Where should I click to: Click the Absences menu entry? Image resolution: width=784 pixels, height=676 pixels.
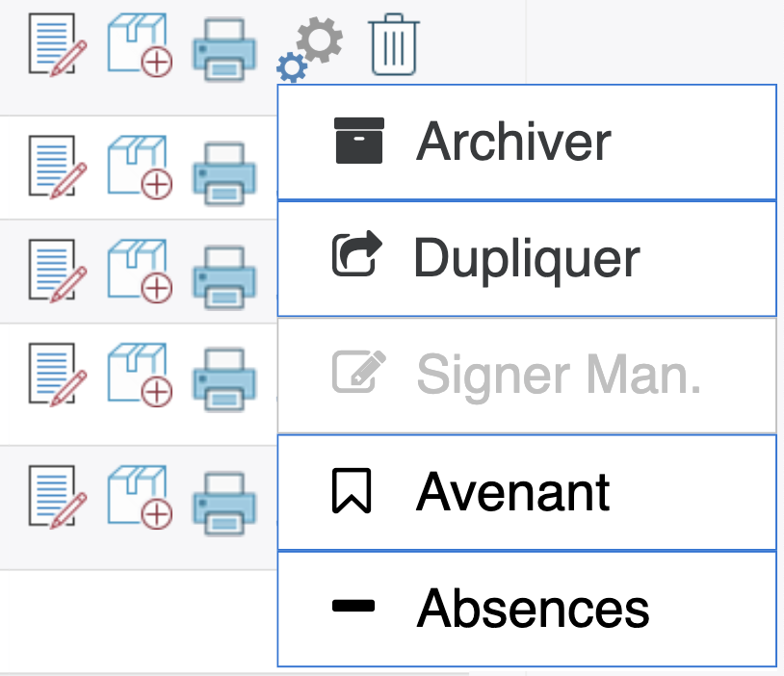click(527, 609)
